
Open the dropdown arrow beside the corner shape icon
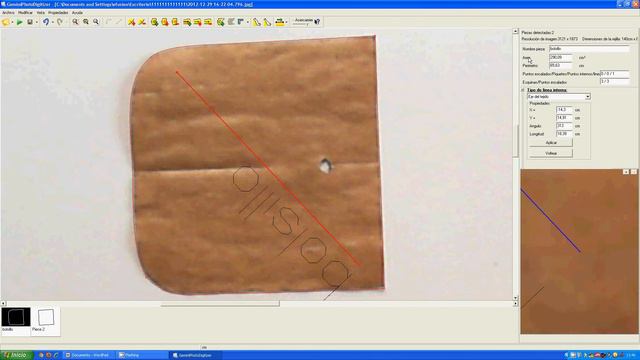[247, 22]
